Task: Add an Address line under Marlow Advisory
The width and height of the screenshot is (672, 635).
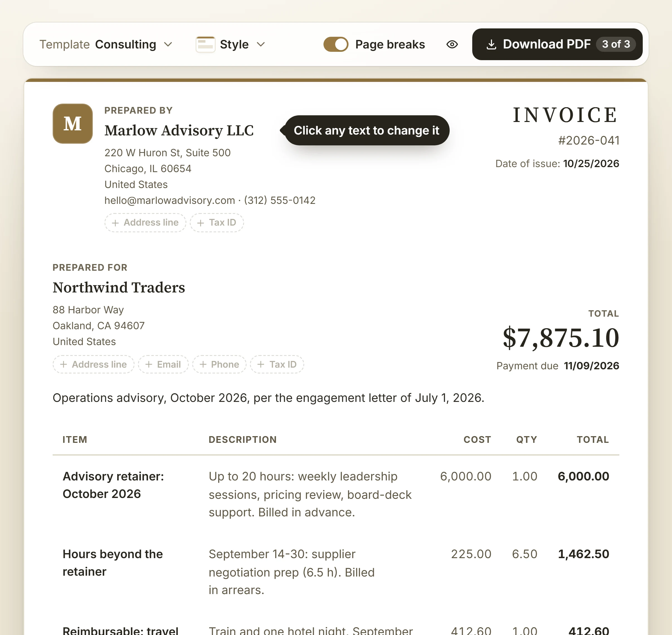Action: [145, 222]
